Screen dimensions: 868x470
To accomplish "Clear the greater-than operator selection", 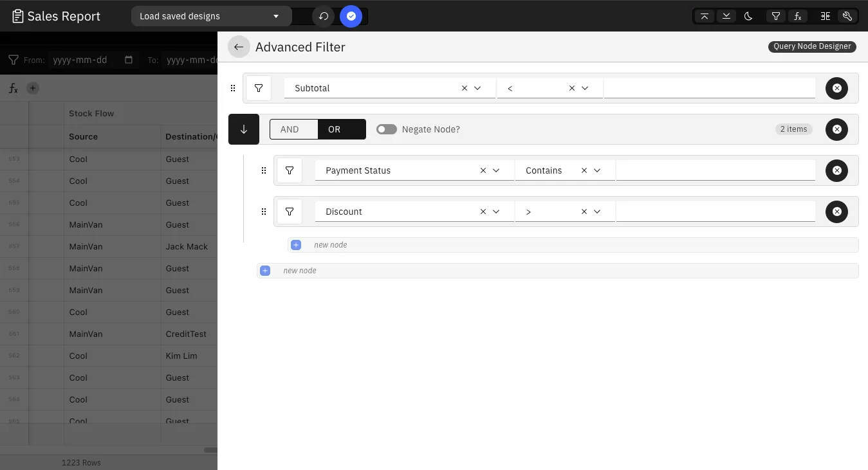I will coord(584,212).
